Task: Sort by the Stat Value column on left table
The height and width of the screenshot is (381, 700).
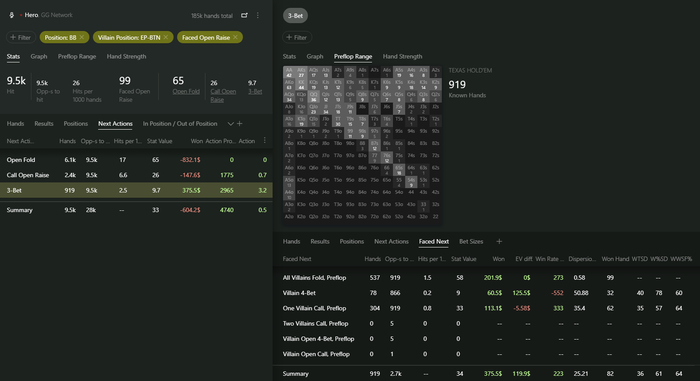Action: tap(159, 141)
